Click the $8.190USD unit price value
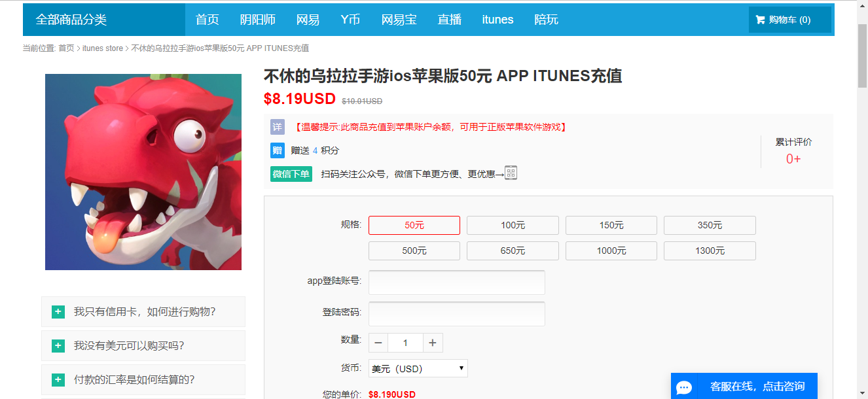The width and height of the screenshot is (868, 399). (x=392, y=394)
